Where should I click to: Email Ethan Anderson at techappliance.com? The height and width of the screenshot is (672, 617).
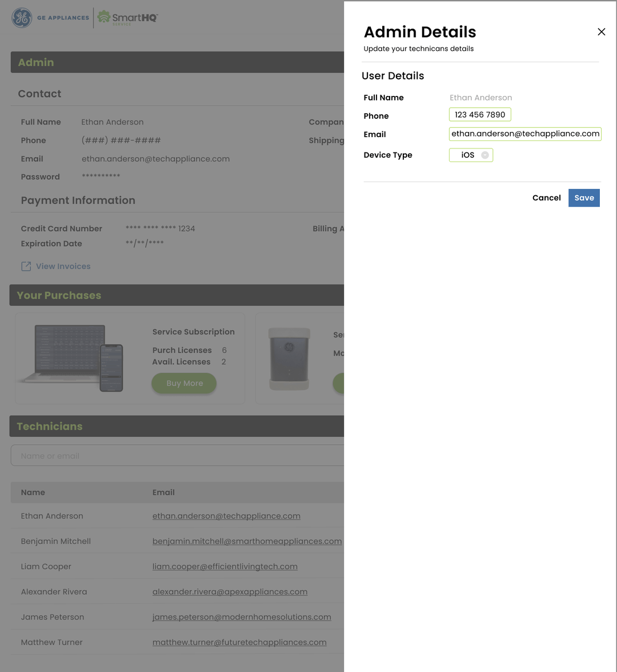[226, 516]
